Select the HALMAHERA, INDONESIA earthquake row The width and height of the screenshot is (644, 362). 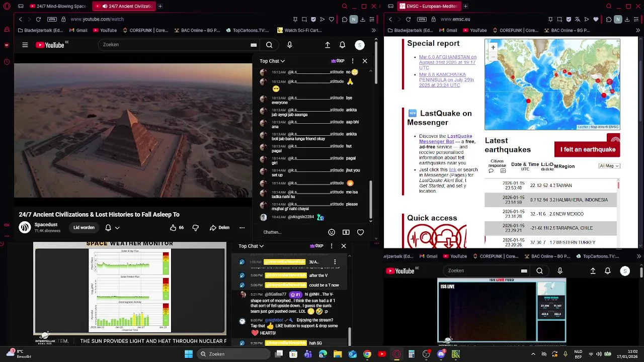pos(551,200)
